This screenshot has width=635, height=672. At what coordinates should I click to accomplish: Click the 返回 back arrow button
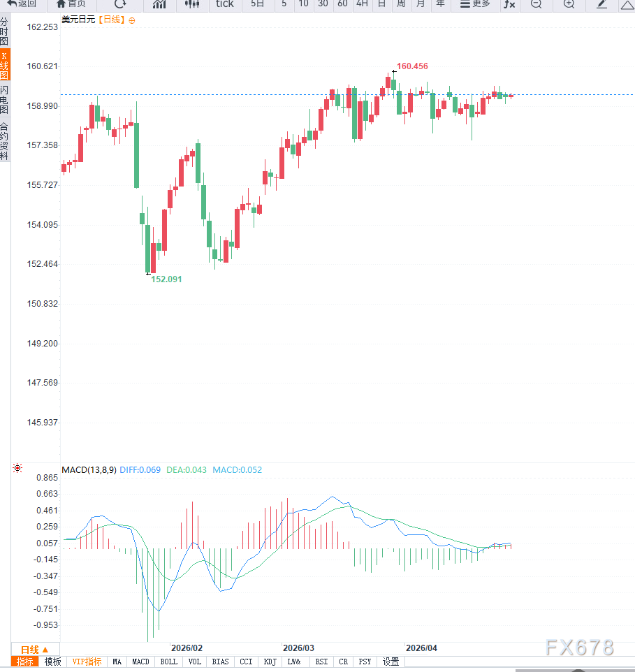pyautogui.click(x=22, y=4)
